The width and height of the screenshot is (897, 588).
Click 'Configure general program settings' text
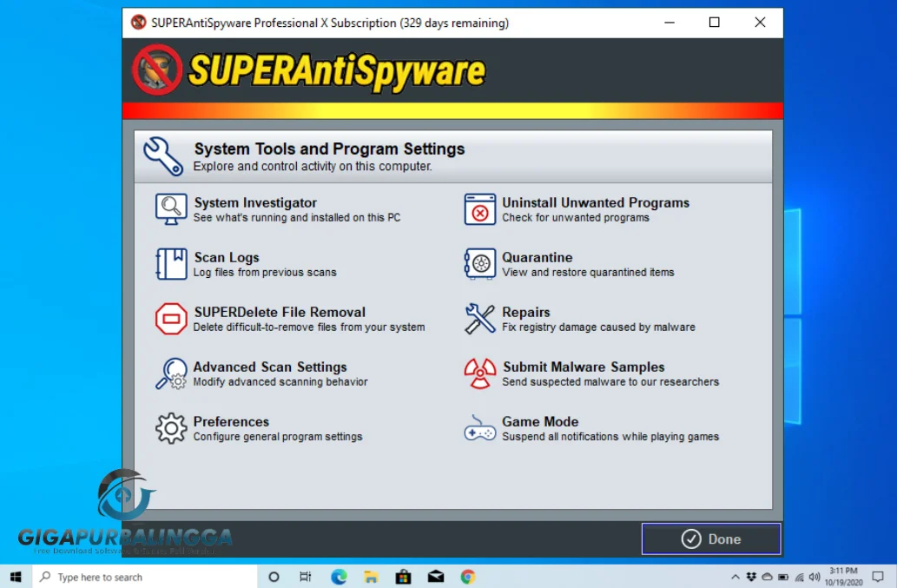pos(278,436)
